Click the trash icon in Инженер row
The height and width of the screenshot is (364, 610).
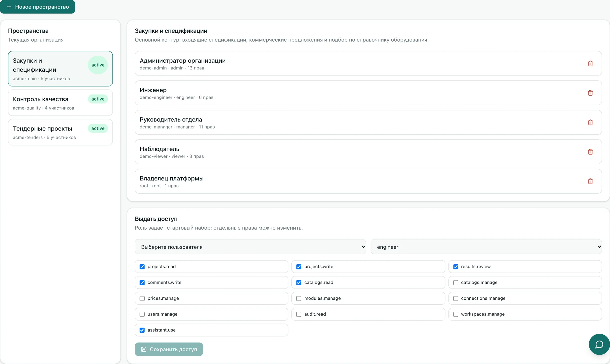pos(590,93)
